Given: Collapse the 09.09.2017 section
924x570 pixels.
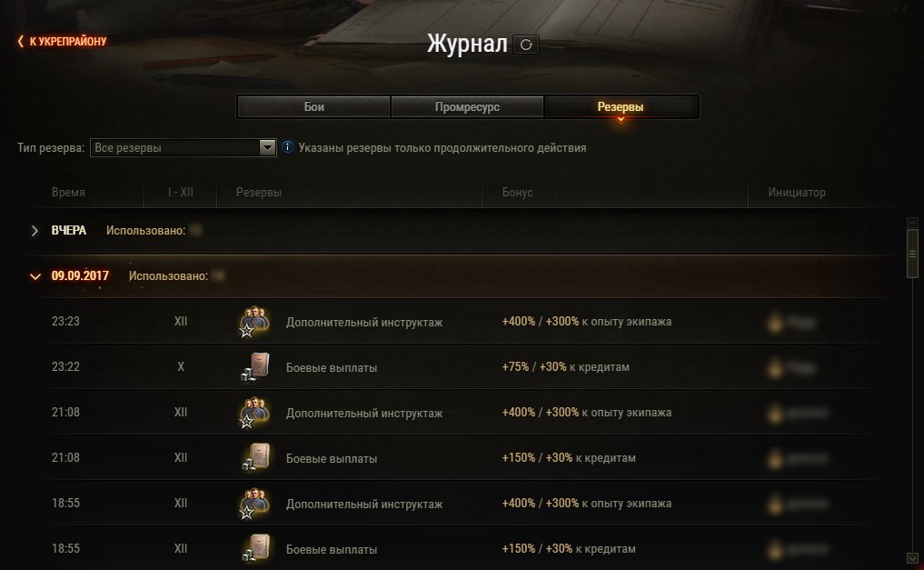Looking at the screenshot, I should coord(35,275).
